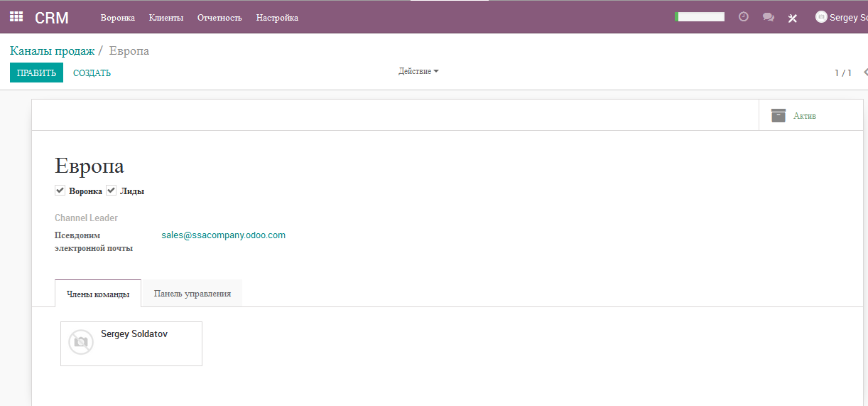Click the 1 / 1 pager counter
The image size is (868, 406).
(x=843, y=73)
